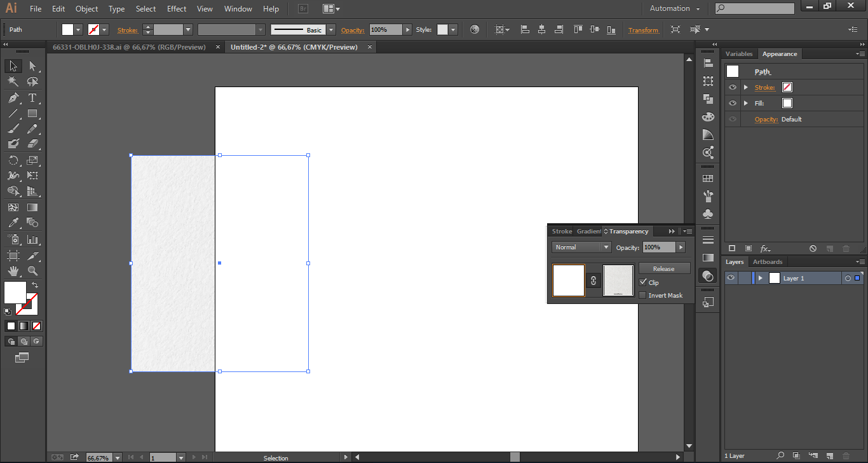The width and height of the screenshot is (868, 463).
Task: Hide Layer 1 using the eye icon
Action: [731, 278]
